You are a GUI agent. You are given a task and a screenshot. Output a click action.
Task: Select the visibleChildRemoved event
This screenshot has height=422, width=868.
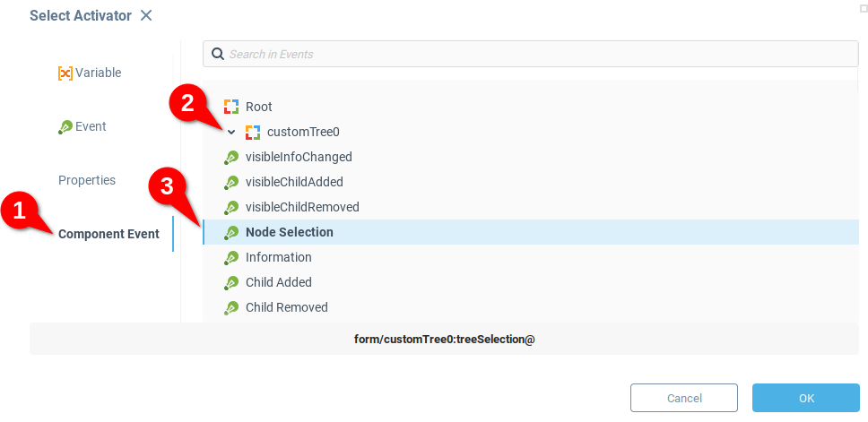(301, 207)
